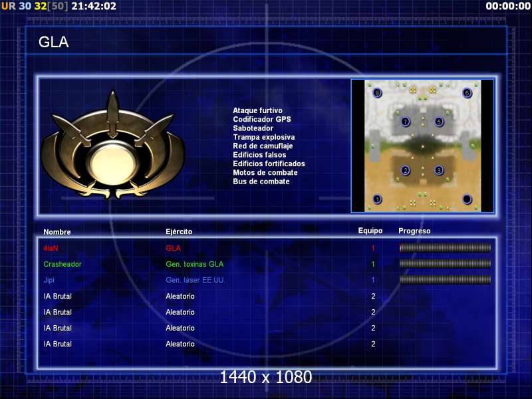Click the 21:42:02 clock readout
Screen dimensions: 532x399
[x=94, y=6]
